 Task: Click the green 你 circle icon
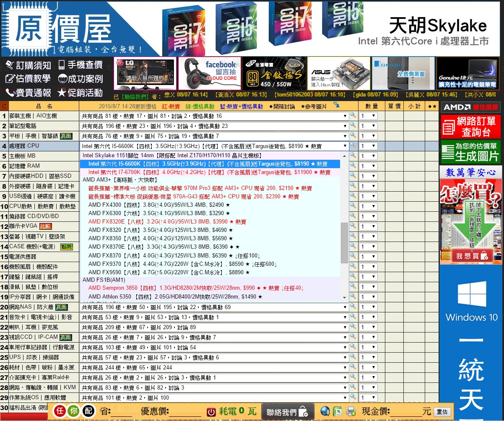click(x=74, y=411)
